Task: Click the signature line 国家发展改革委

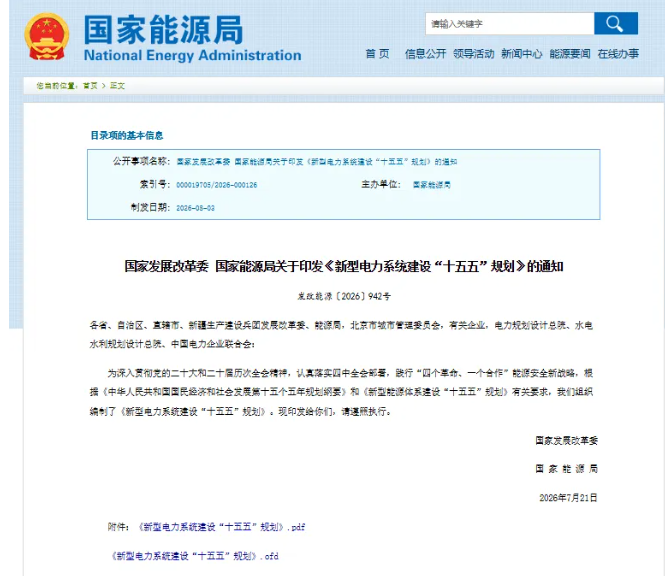Action: pos(566,441)
